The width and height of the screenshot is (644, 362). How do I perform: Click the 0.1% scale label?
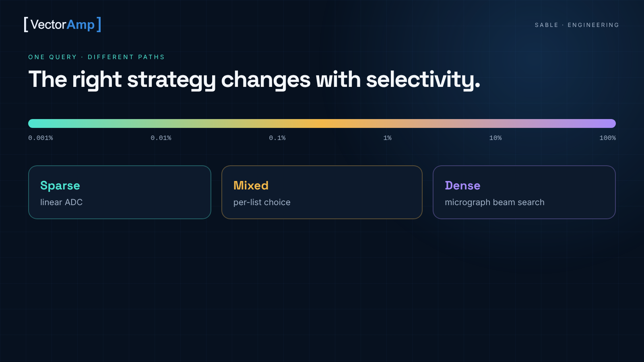[x=277, y=138]
